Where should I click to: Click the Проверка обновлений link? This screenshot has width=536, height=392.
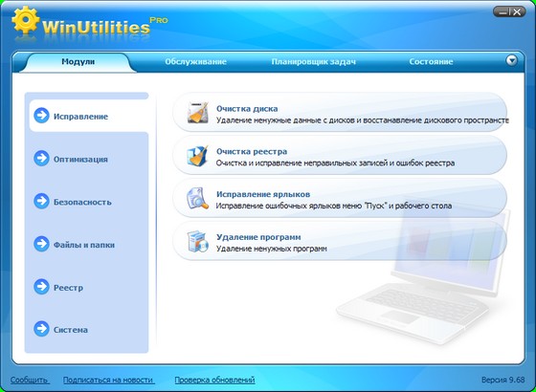pos(214,380)
